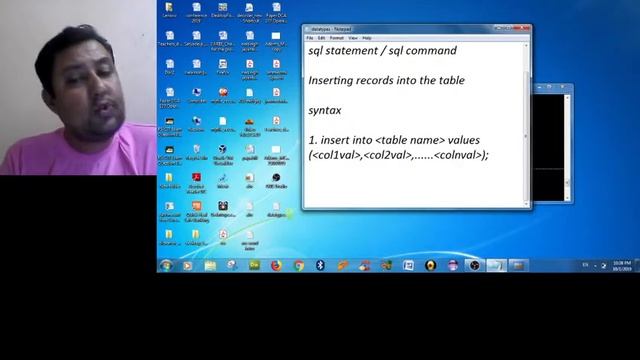
Task: Switch to OBS Studio taskbar button
Action: 474,266
